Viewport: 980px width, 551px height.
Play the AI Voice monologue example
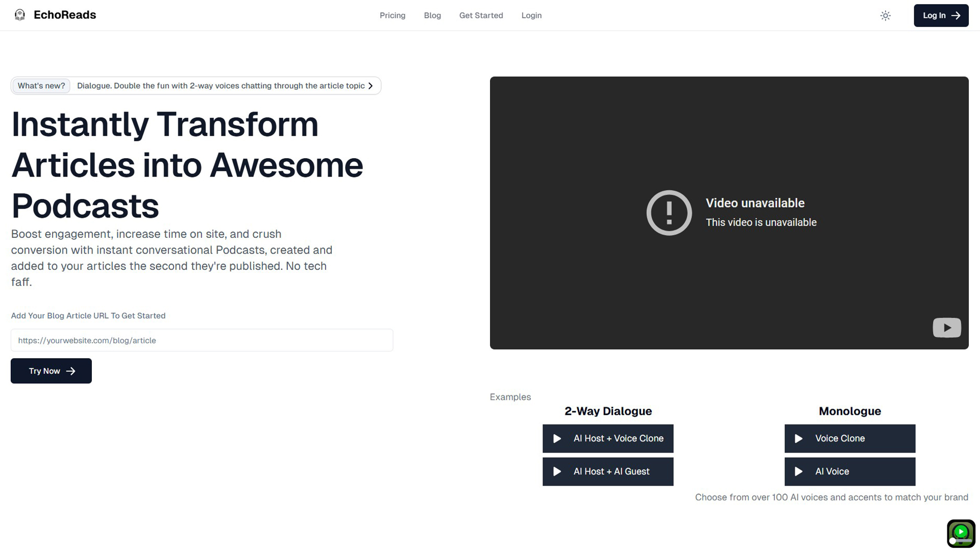850,471
